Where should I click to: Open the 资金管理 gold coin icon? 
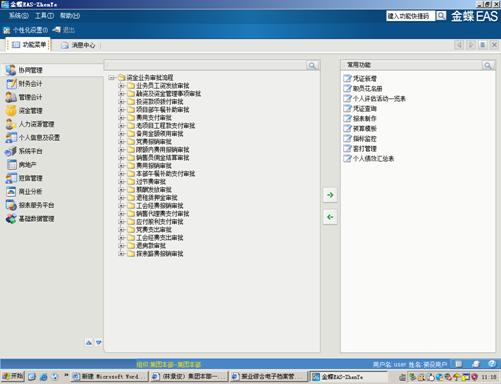11,111
